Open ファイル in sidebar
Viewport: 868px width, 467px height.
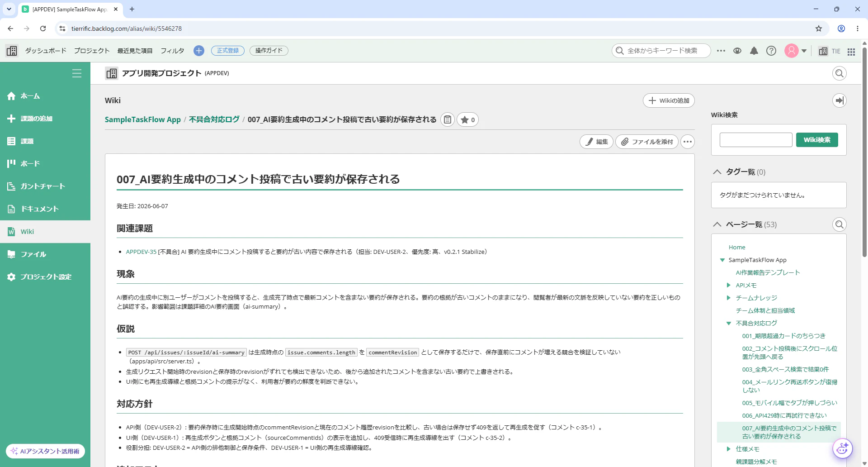pos(45,254)
